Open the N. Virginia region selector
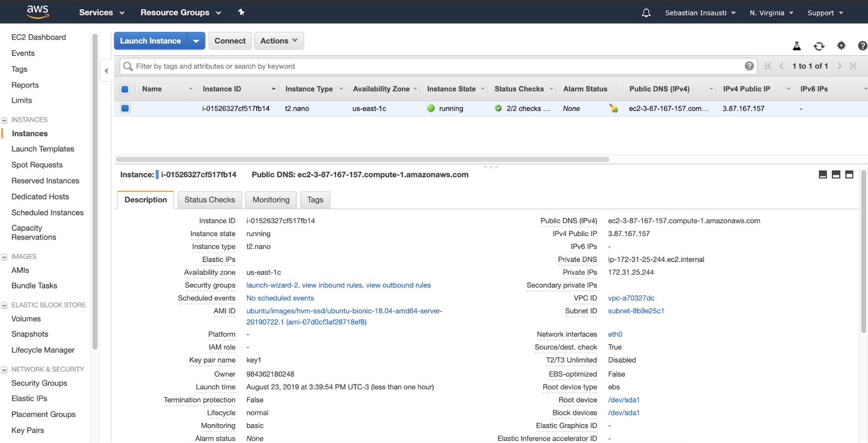 (771, 13)
